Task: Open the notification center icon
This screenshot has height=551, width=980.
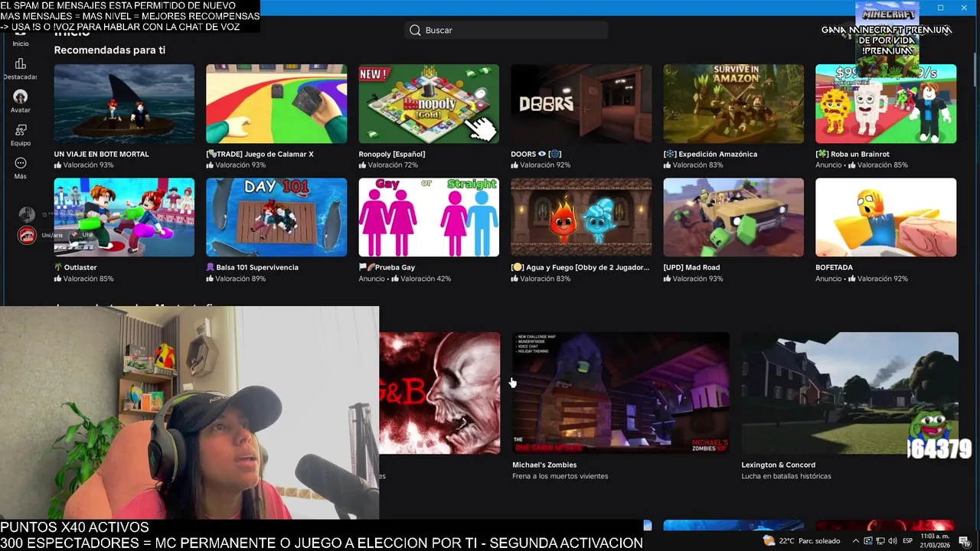Action: coord(965,541)
